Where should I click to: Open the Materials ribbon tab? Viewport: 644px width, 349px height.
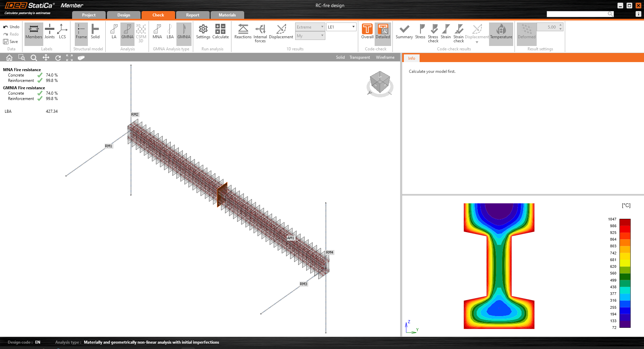click(227, 15)
